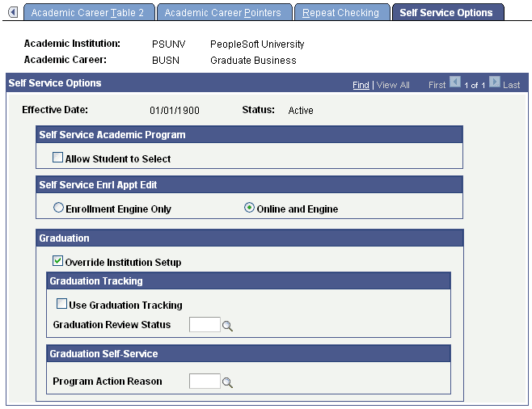Go to Repeat Checking tab

(342, 13)
